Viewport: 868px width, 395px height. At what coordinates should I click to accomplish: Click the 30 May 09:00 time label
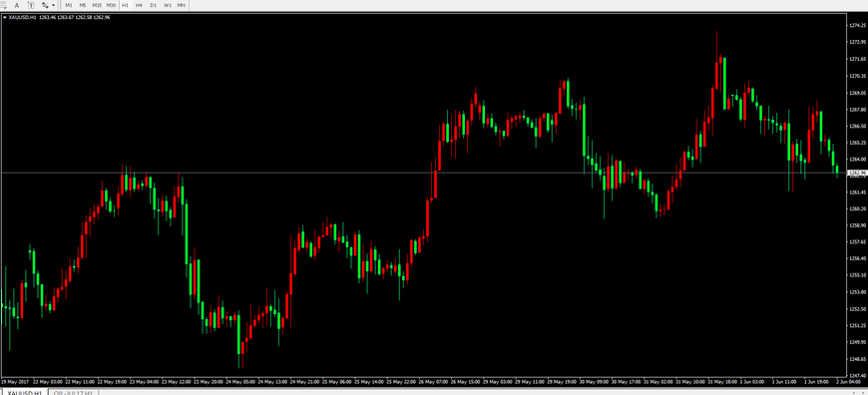point(595,381)
